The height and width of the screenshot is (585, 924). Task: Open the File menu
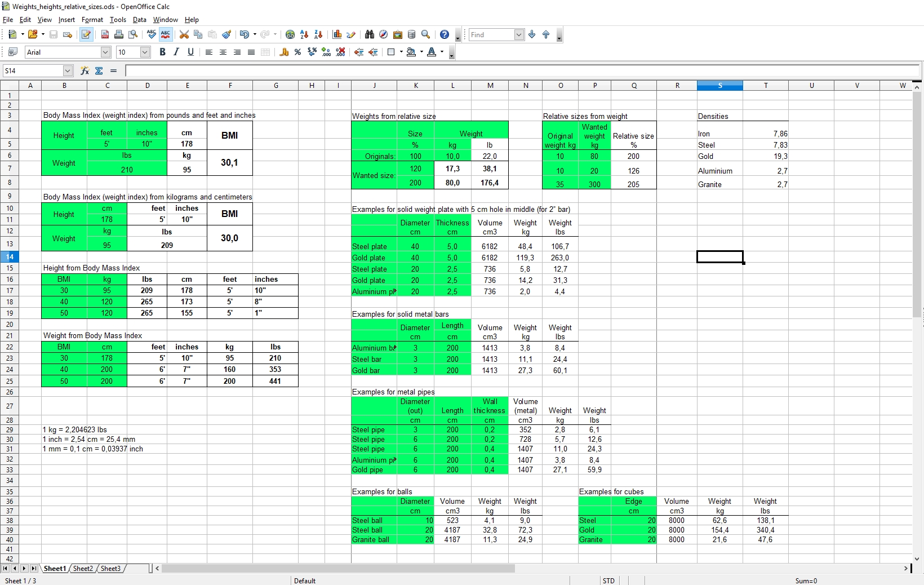pos(8,20)
